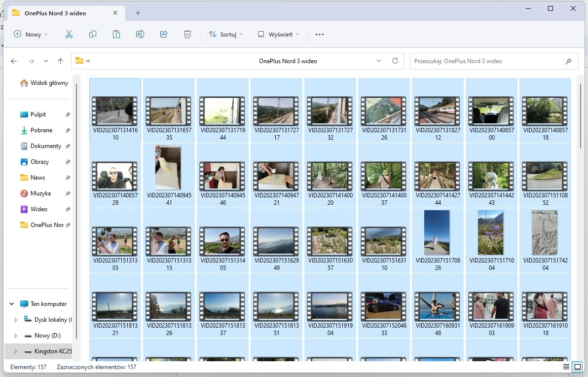Switch to large thumbnails view

577,367
